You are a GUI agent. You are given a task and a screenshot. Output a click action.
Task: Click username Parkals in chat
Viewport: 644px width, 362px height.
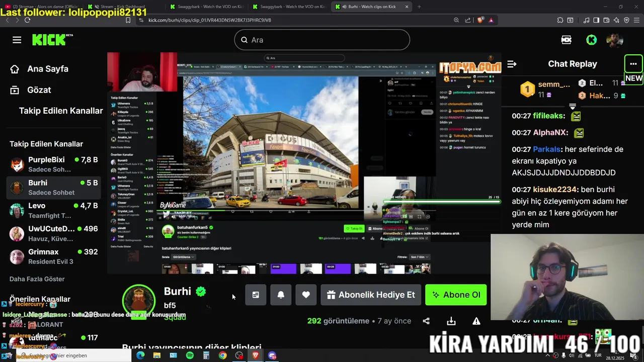point(547,149)
